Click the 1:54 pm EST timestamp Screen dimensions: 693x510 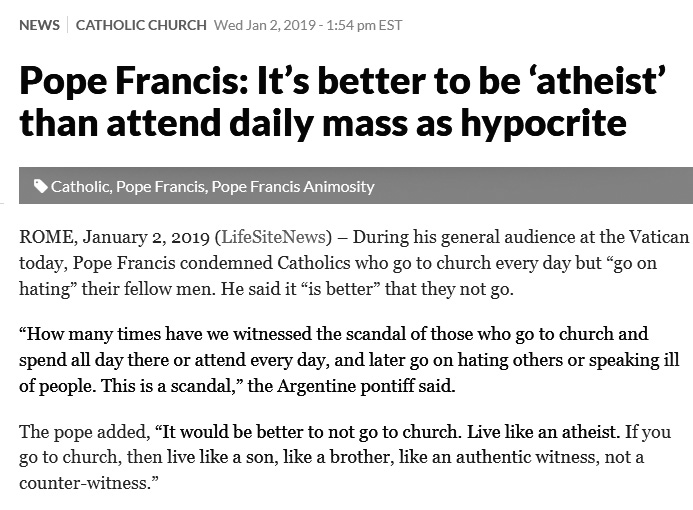(364, 25)
